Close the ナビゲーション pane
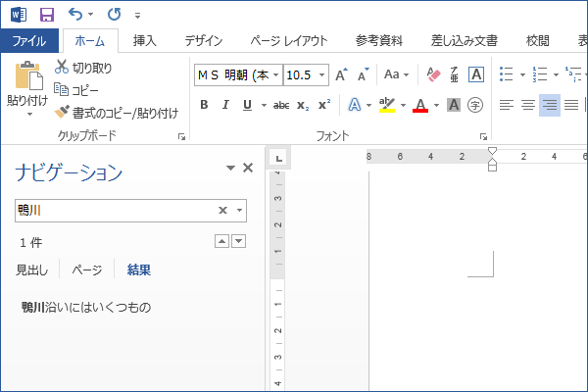This screenshot has width=588, height=392. point(248,168)
